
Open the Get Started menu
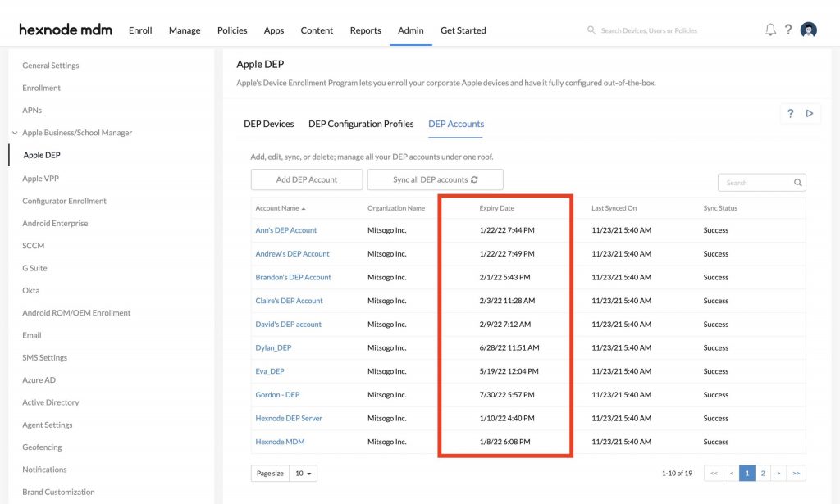(x=463, y=30)
